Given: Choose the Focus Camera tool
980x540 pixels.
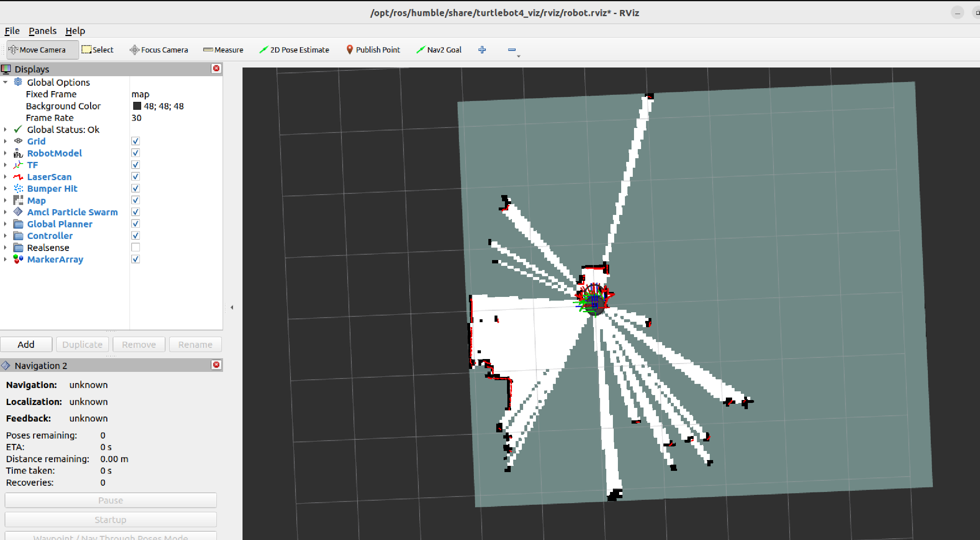Looking at the screenshot, I should pos(159,50).
